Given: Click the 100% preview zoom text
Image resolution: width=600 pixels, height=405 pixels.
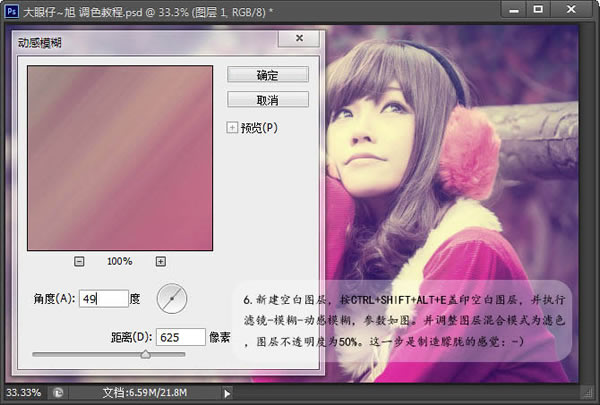Looking at the screenshot, I should click(x=120, y=261).
